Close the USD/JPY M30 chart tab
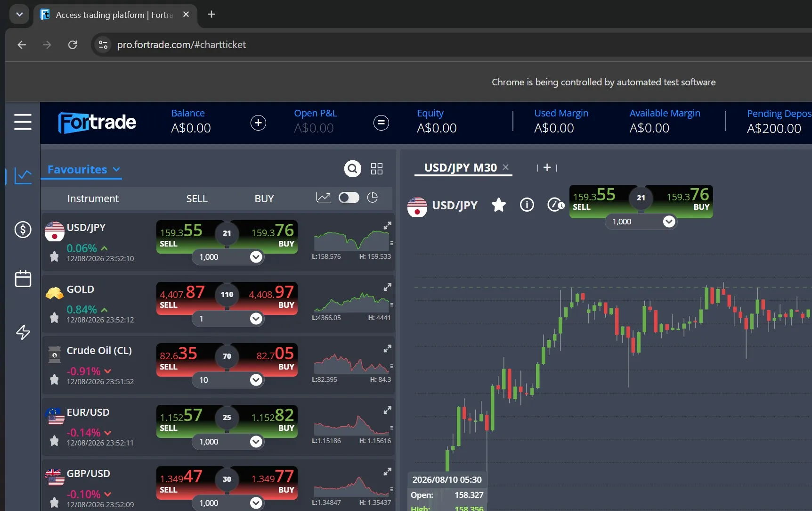 pyautogui.click(x=505, y=167)
